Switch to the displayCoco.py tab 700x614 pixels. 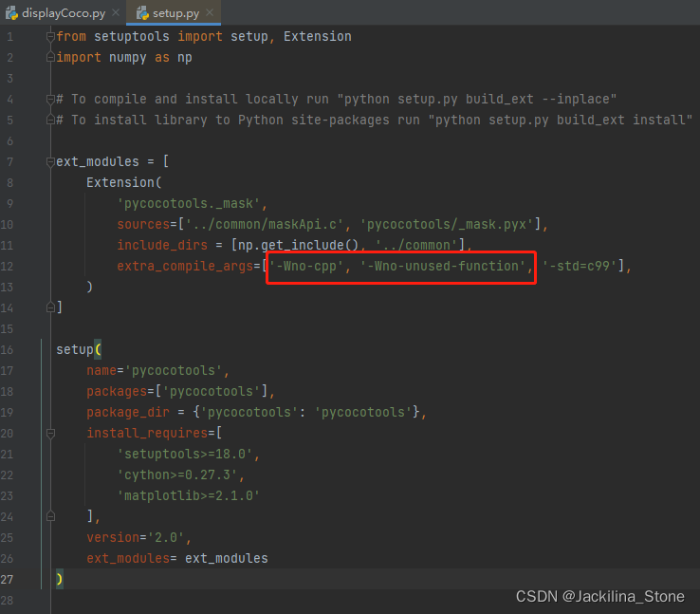click(x=62, y=13)
